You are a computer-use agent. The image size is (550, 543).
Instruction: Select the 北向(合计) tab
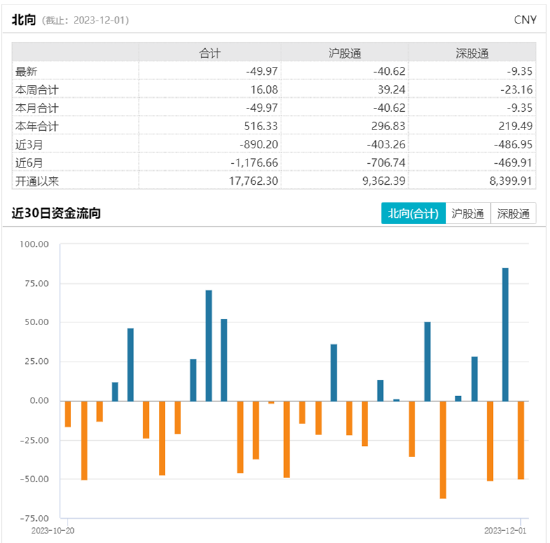[413, 213]
